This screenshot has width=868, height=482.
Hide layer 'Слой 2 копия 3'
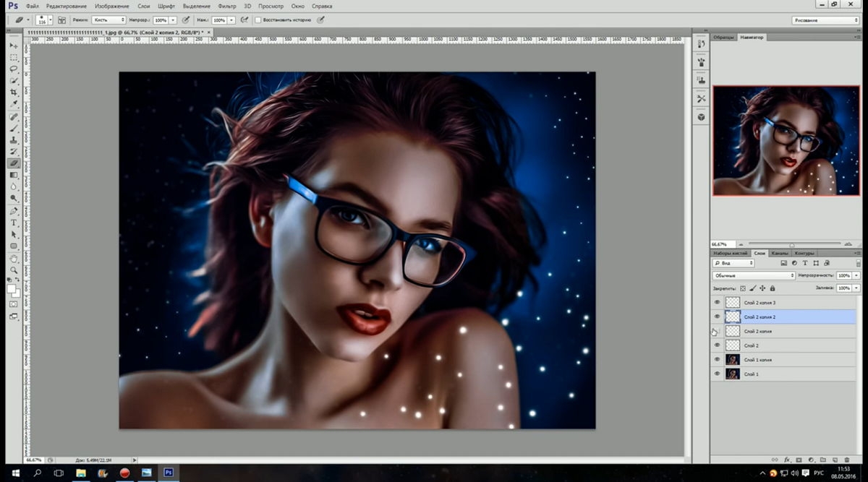point(718,302)
